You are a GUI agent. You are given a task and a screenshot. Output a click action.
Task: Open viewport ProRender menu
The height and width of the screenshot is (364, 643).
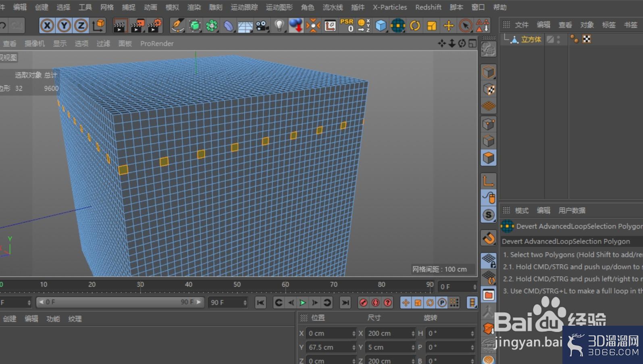coord(157,44)
